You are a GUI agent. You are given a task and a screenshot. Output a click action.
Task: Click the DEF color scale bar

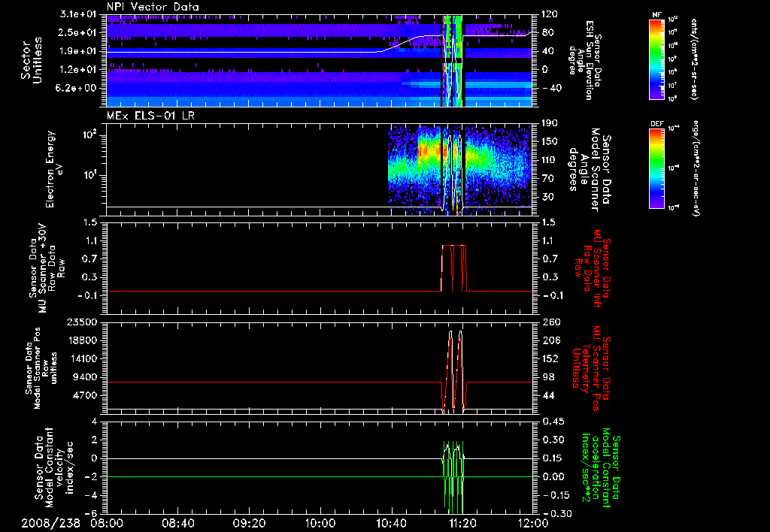[x=654, y=168]
